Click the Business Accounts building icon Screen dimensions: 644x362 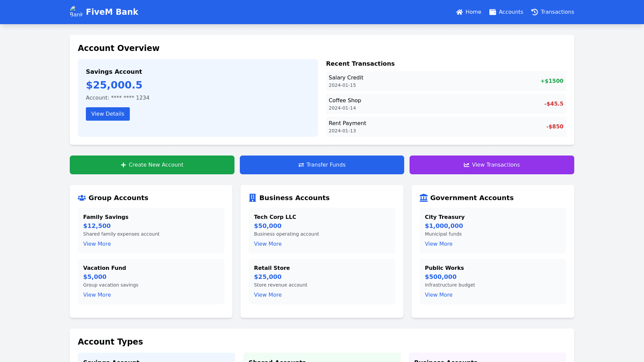[x=252, y=198]
